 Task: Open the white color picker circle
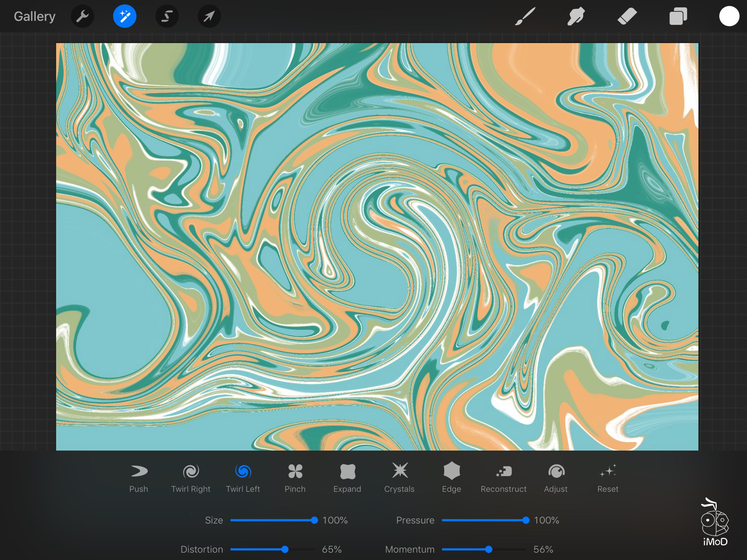click(729, 17)
